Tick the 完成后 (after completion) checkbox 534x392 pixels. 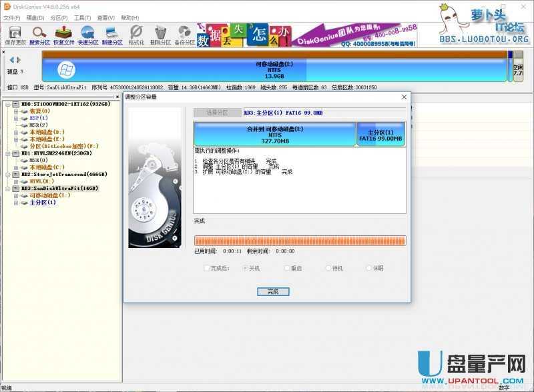pyautogui.click(x=206, y=268)
